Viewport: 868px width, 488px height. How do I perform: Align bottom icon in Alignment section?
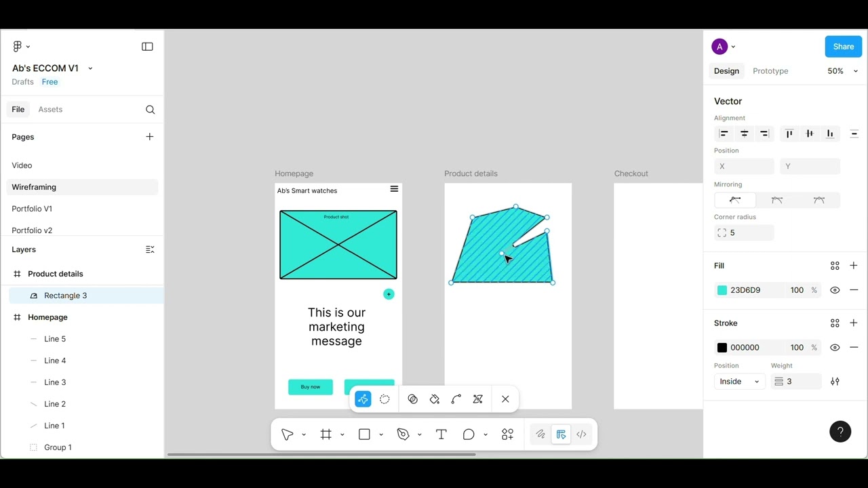(830, 134)
